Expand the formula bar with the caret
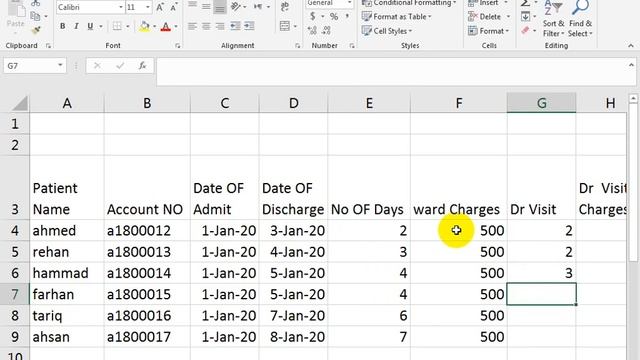The image size is (640, 360). click(631, 65)
